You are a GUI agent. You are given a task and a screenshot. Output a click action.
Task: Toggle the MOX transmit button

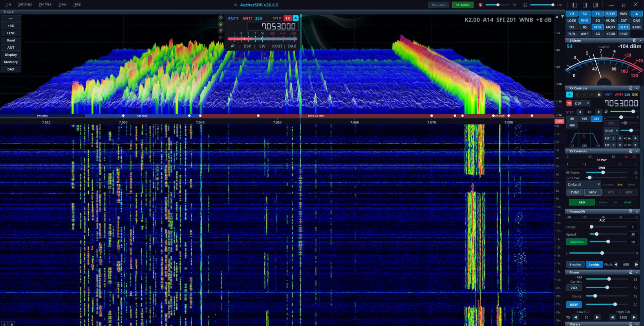pos(593,192)
